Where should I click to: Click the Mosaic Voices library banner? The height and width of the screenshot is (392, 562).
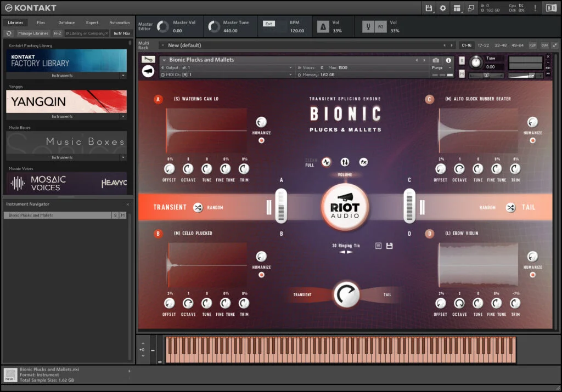point(66,183)
